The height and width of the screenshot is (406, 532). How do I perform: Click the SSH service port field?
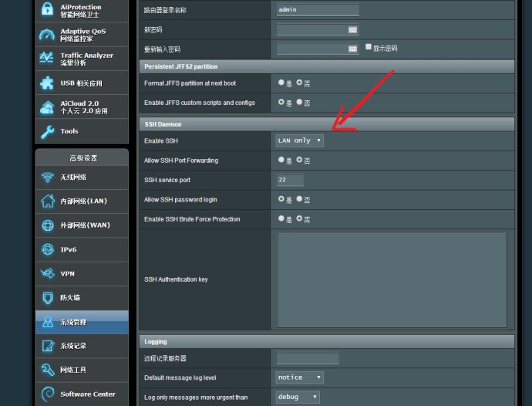click(290, 180)
